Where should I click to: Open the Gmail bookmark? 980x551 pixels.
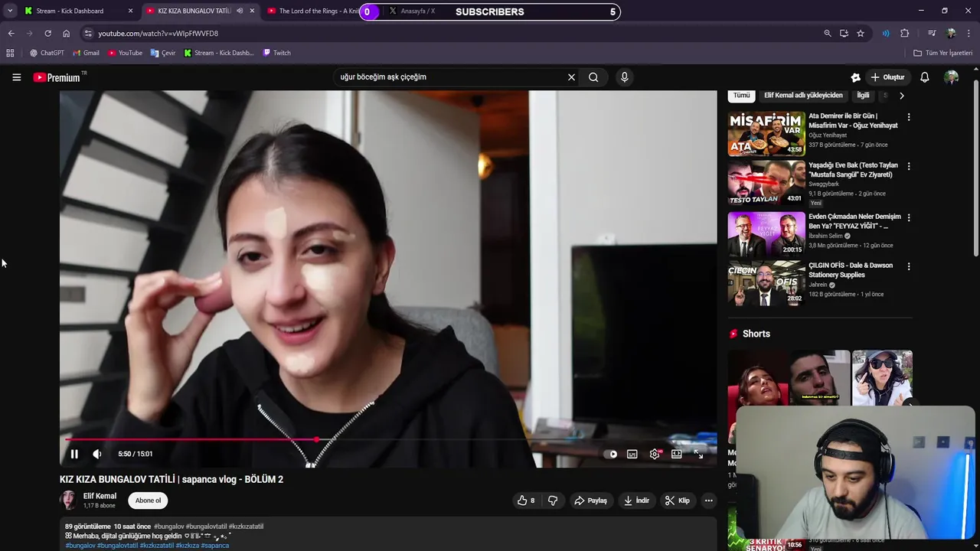[86, 53]
